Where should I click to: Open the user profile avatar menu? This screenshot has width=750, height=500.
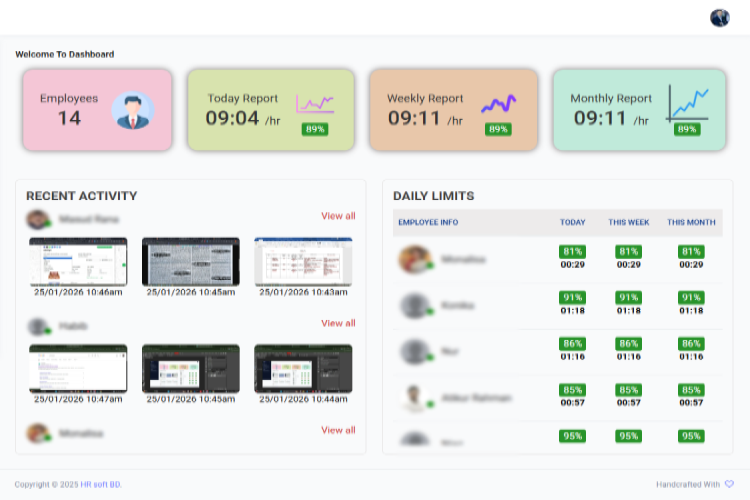(x=719, y=17)
